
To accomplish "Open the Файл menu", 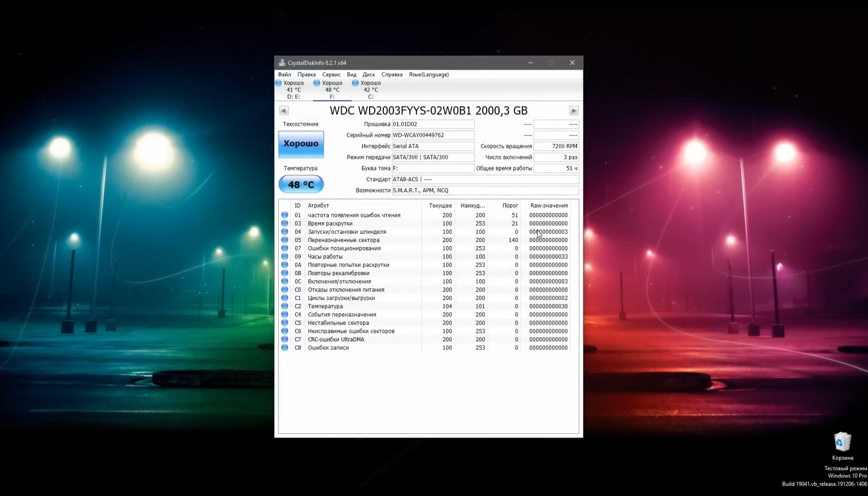I will 284,74.
